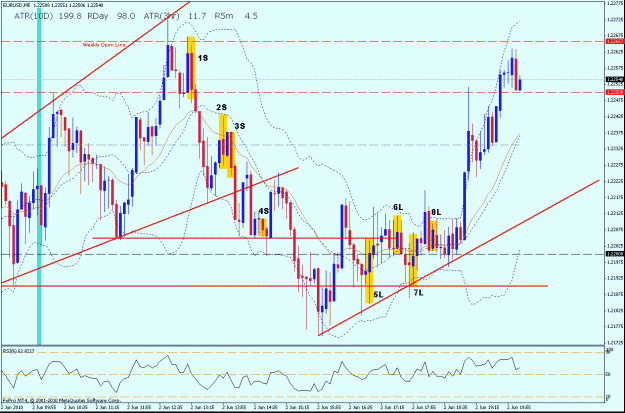Select the RDay label

point(98,16)
